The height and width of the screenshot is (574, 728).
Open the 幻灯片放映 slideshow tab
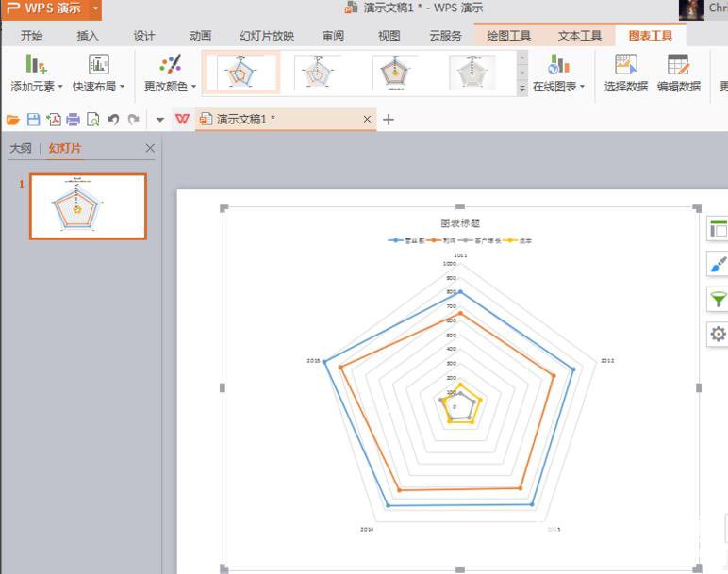(267, 36)
